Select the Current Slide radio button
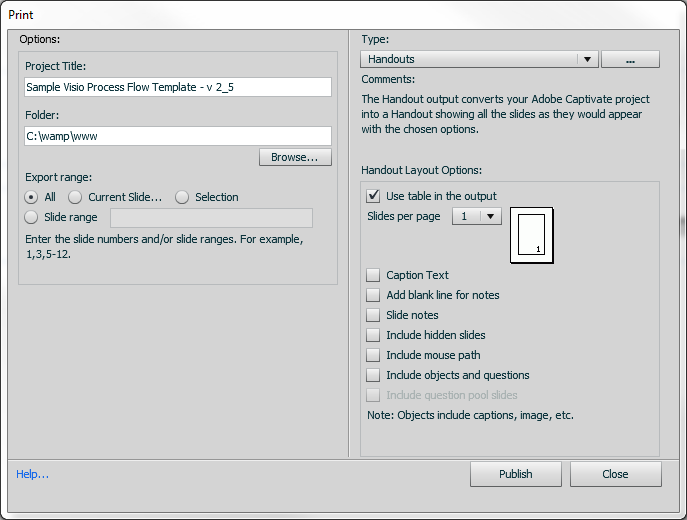The height and width of the screenshot is (520, 687). point(75,197)
